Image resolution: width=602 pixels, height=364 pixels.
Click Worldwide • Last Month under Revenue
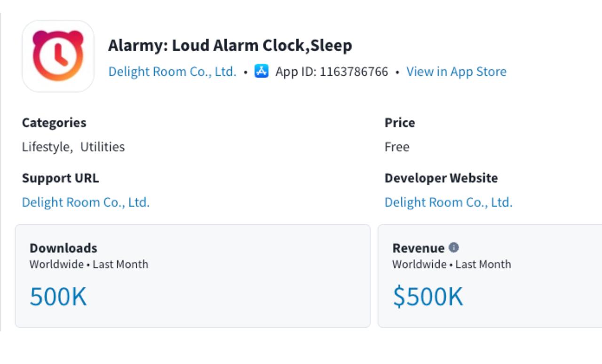451,264
